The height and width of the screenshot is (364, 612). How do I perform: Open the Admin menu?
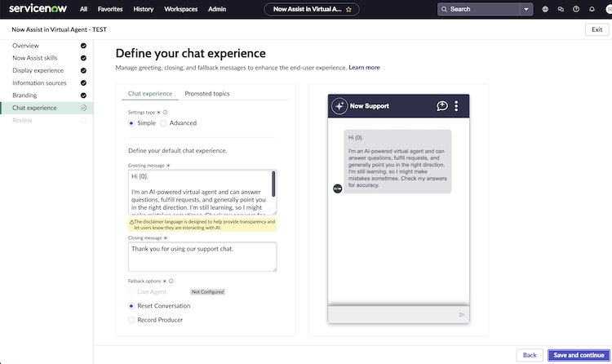[217, 9]
